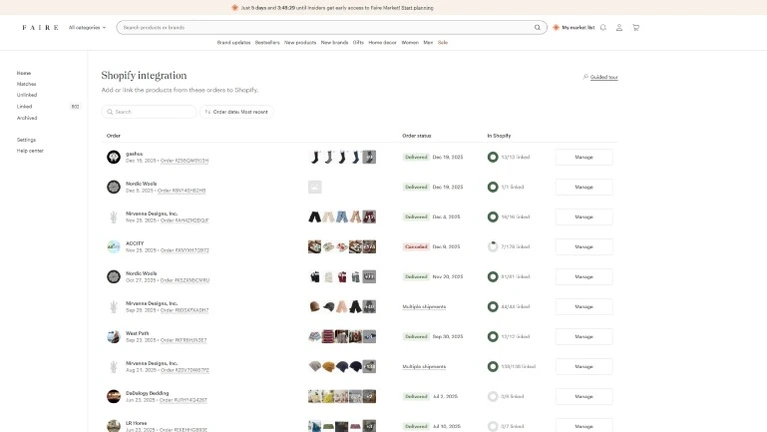Open My market list
This screenshot has height=432, width=767.
(573, 28)
